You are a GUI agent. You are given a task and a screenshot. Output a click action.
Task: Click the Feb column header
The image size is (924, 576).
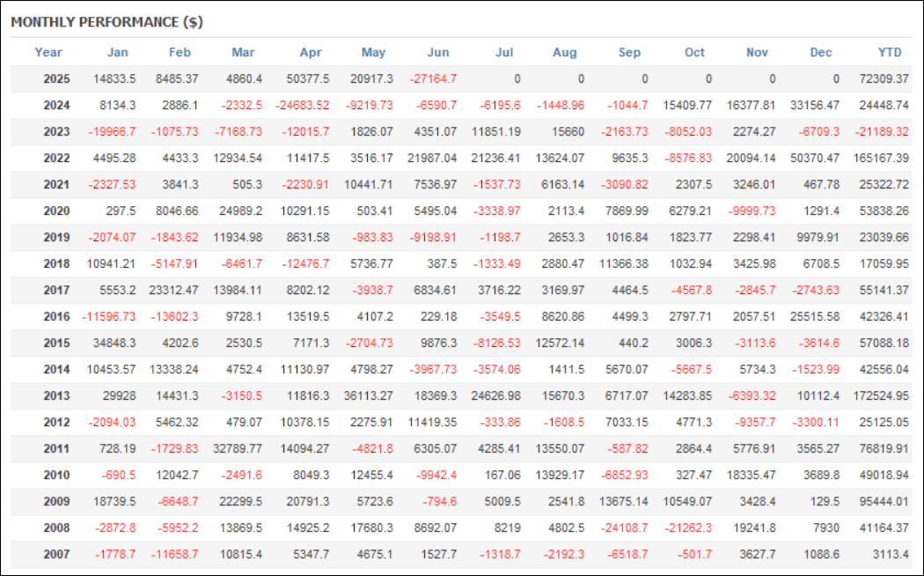click(x=180, y=53)
